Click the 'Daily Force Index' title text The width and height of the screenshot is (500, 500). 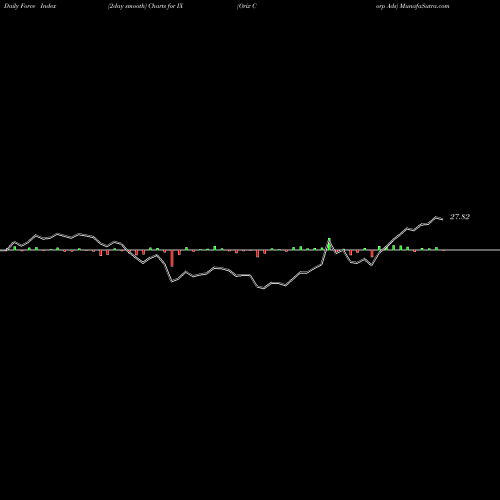click(x=30, y=6)
